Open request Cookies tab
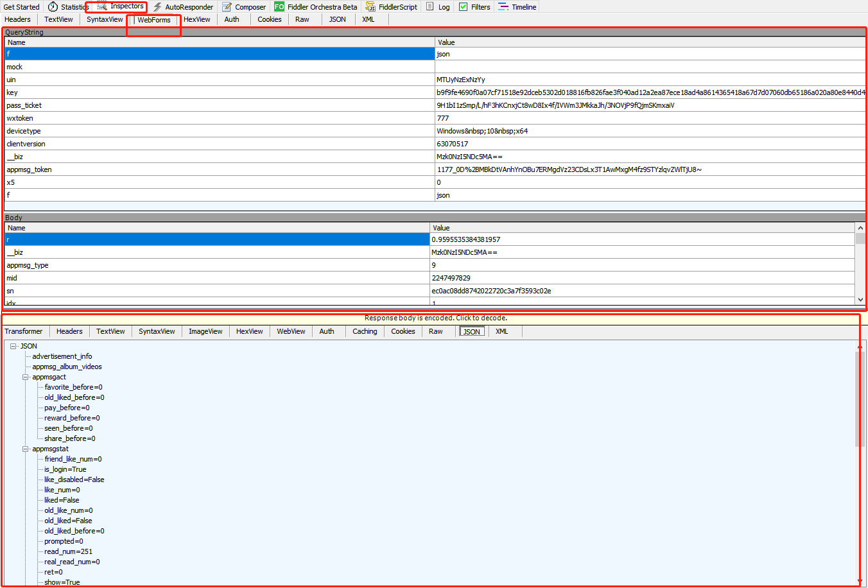Screen dimensions: 868x588 (270, 19)
